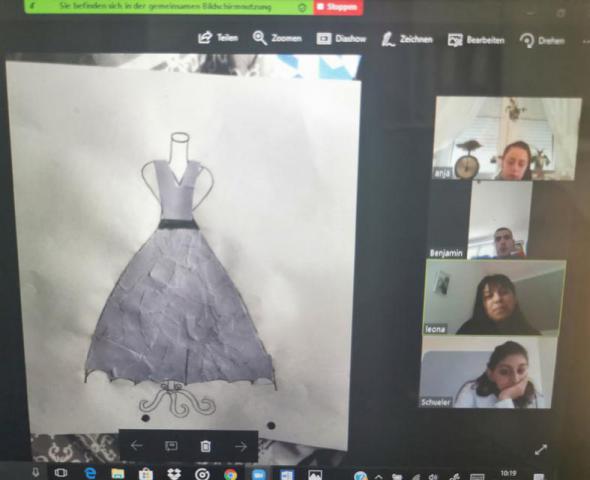Stop the screen share with Stoppen
The image size is (590, 480).
point(338,7)
